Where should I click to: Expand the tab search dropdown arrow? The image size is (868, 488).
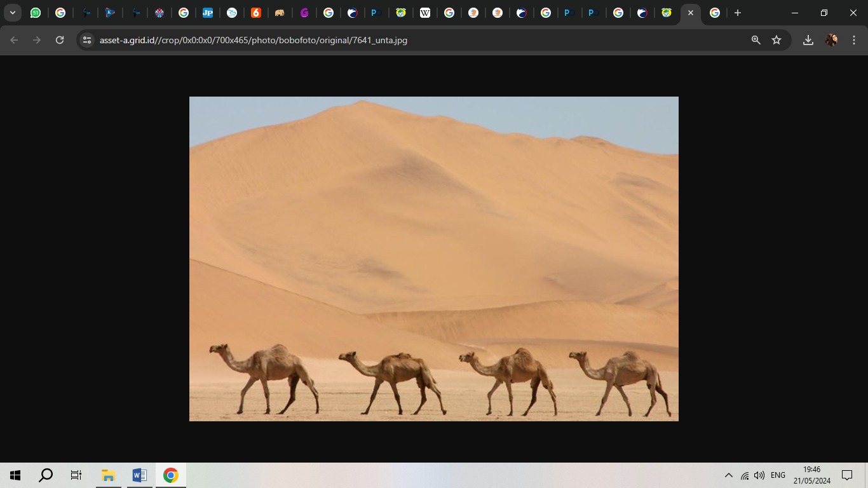click(x=12, y=13)
